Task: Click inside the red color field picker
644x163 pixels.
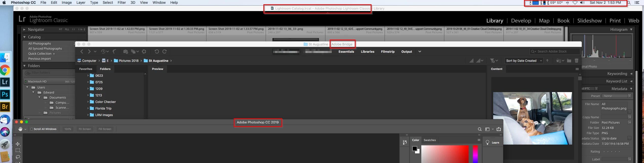Action: (x=445, y=154)
